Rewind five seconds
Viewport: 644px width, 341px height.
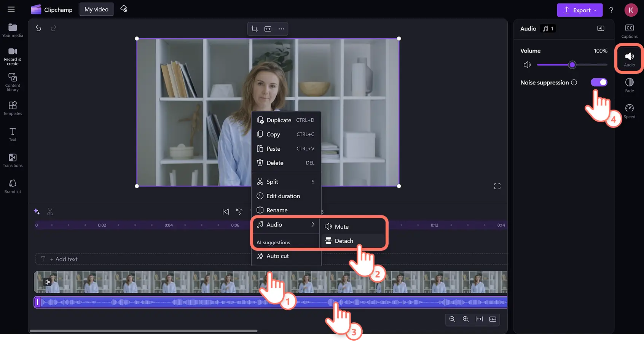(x=239, y=212)
